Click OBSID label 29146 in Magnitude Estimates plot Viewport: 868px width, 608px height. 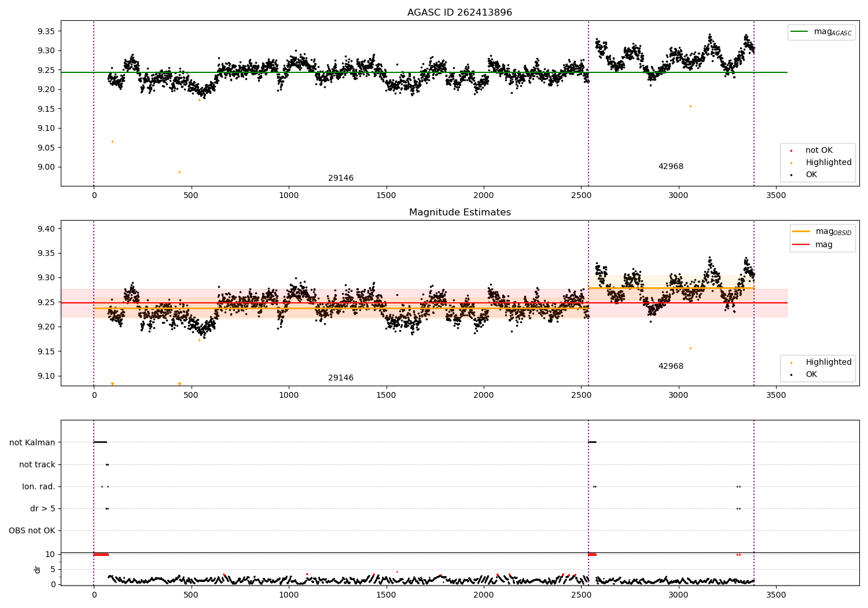coord(341,378)
